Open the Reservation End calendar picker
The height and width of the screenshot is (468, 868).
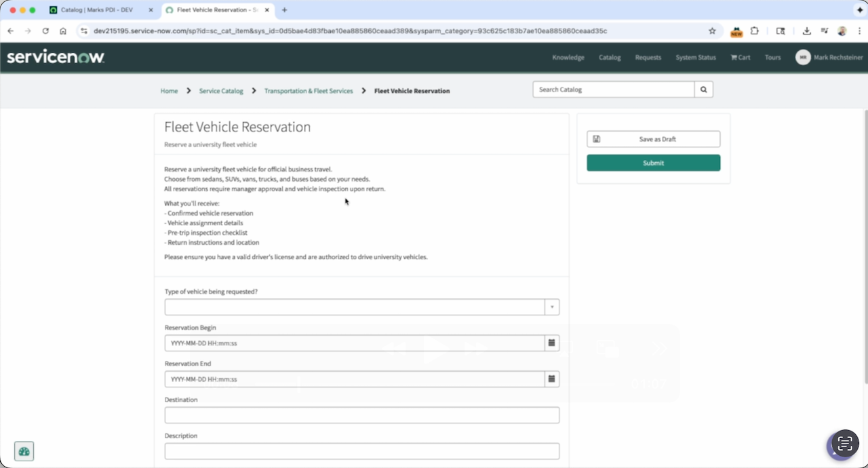(551, 379)
